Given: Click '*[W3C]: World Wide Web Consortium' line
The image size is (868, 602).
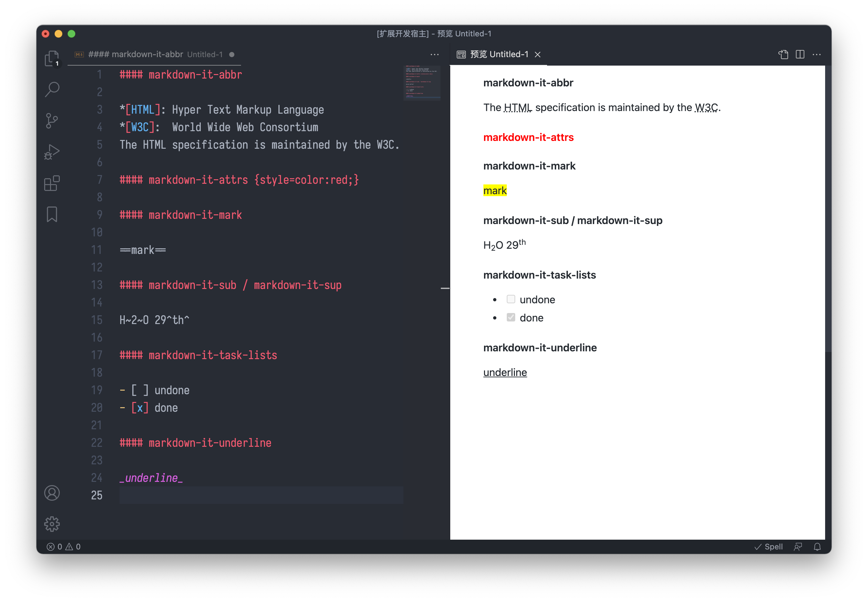Looking at the screenshot, I should click(219, 127).
